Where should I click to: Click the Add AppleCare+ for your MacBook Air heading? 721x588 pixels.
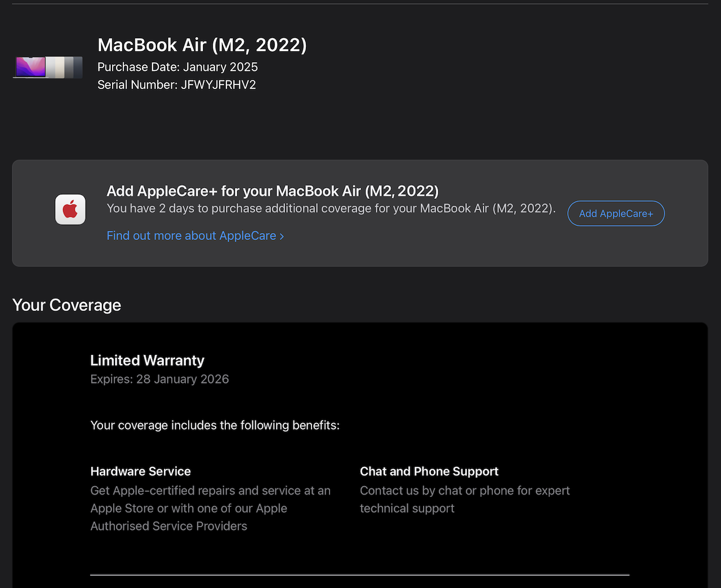coord(273,191)
